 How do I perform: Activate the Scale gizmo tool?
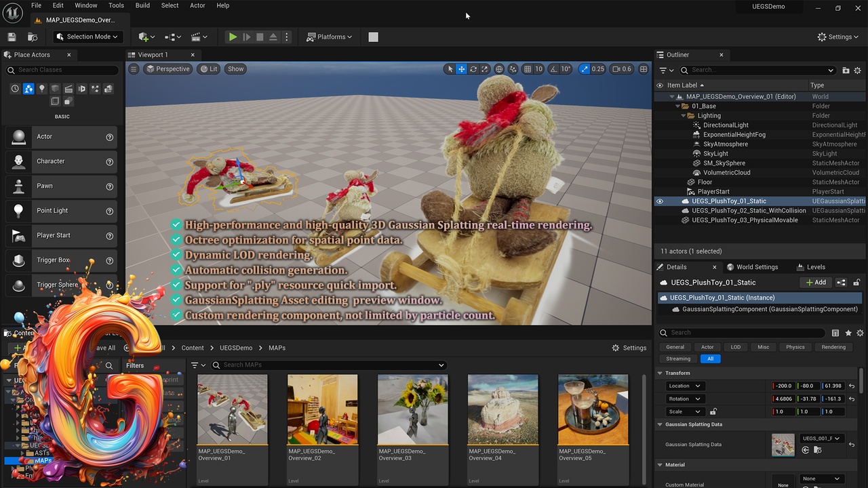click(484, 69)
